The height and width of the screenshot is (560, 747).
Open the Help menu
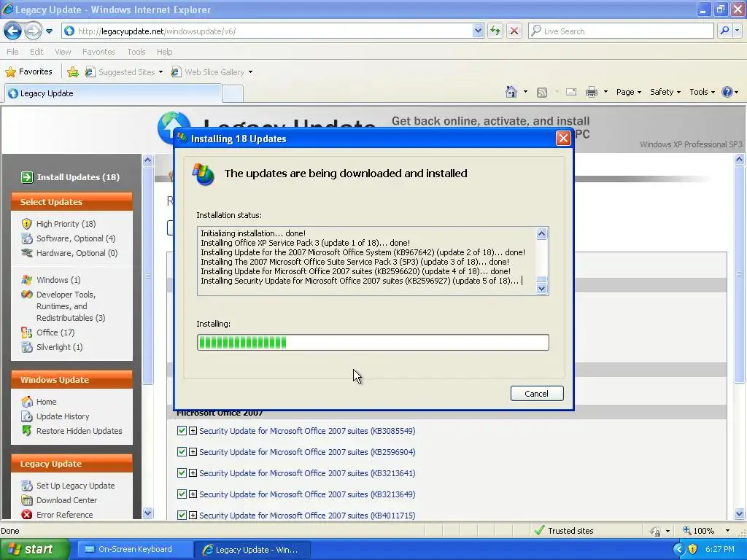tap(164, 52)
